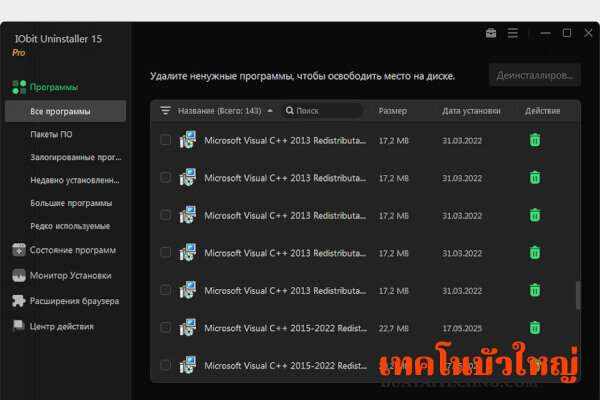The width and height of the screenshot is (600, 400).
Task: Select last Microsoft Visual C++ 2015-2022 Redist... name
Action: point(285,366)
